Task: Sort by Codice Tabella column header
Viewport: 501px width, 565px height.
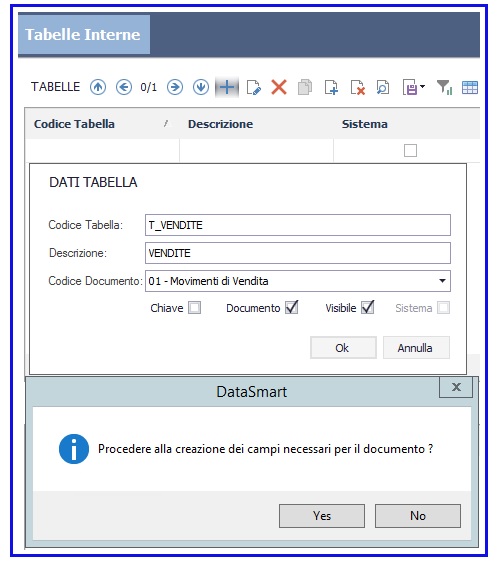Action: [74, 124]
